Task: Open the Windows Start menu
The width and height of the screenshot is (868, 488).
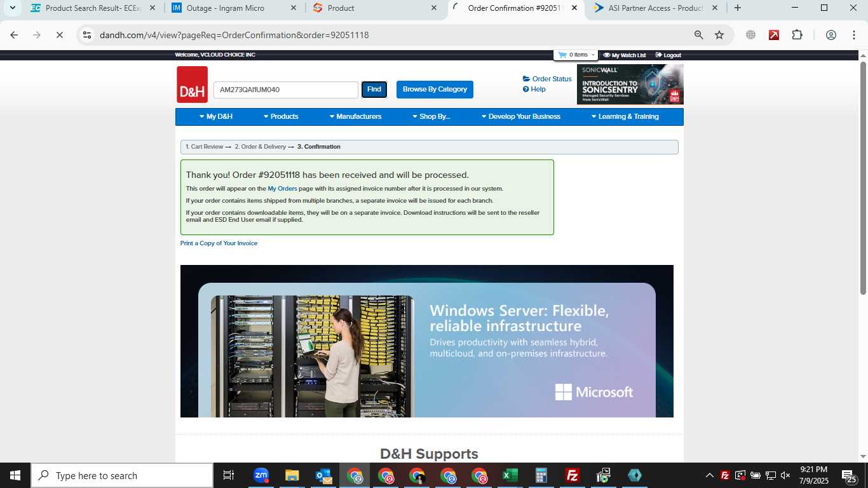Action: click(15, 475)
